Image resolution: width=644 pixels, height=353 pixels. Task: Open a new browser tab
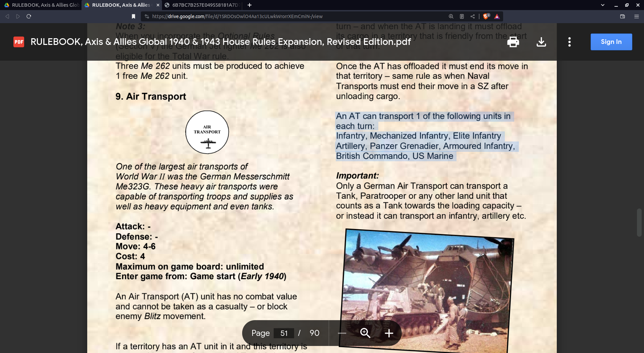250,5
